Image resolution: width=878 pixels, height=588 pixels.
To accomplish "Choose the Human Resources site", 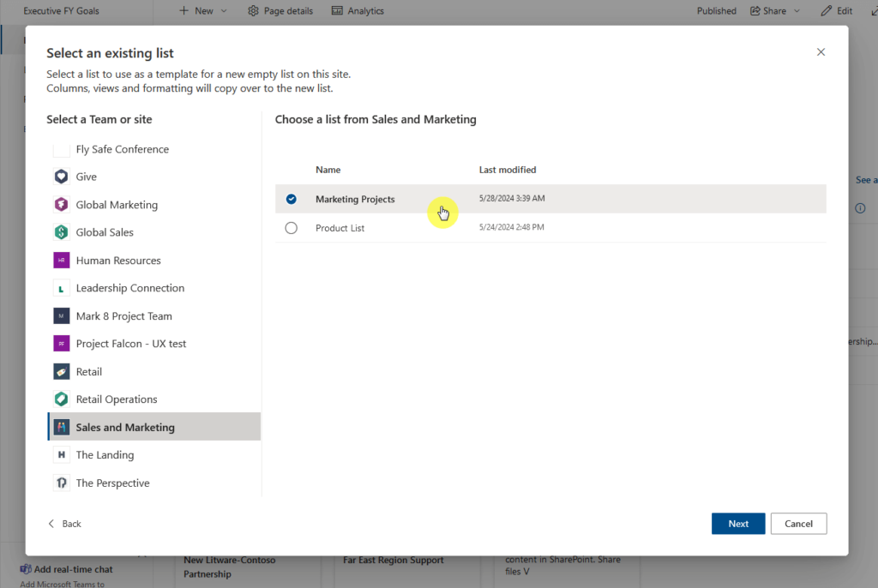I will (154, 261).
